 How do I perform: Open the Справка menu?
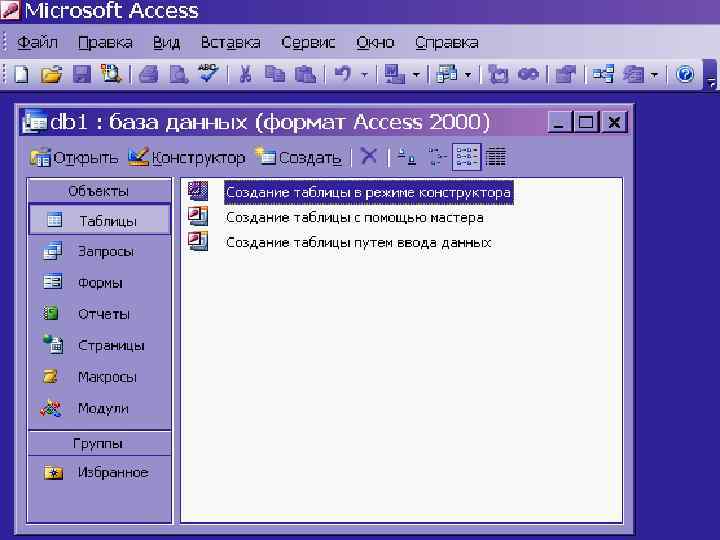pyautogui.click(x=446, y=43)
